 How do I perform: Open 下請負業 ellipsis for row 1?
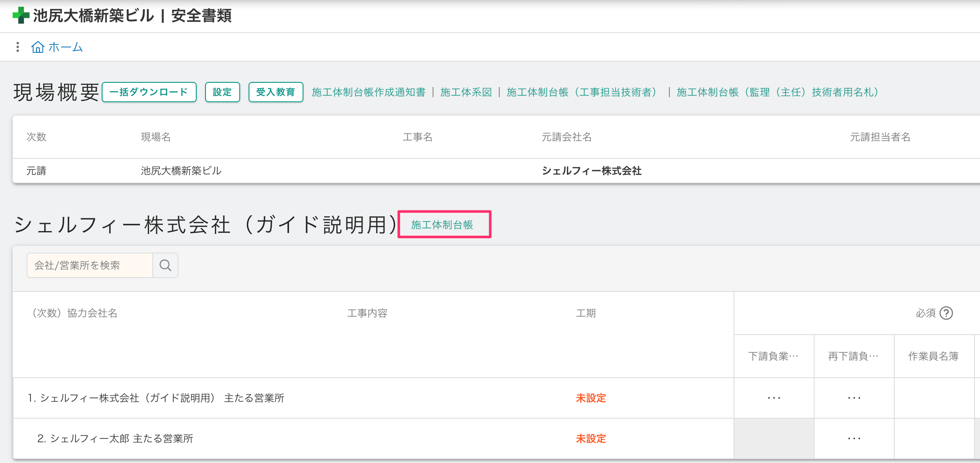[x=774, y=398]
